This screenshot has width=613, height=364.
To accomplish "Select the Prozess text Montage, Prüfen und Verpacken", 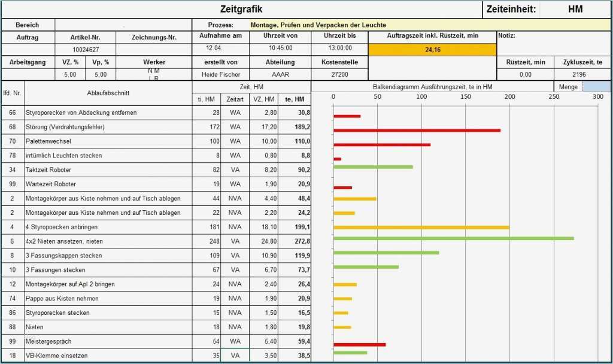I will (321, 25).
